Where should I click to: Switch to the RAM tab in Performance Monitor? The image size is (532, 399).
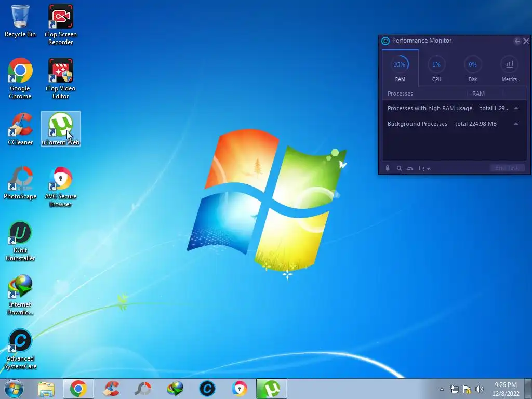coord(400,68)
